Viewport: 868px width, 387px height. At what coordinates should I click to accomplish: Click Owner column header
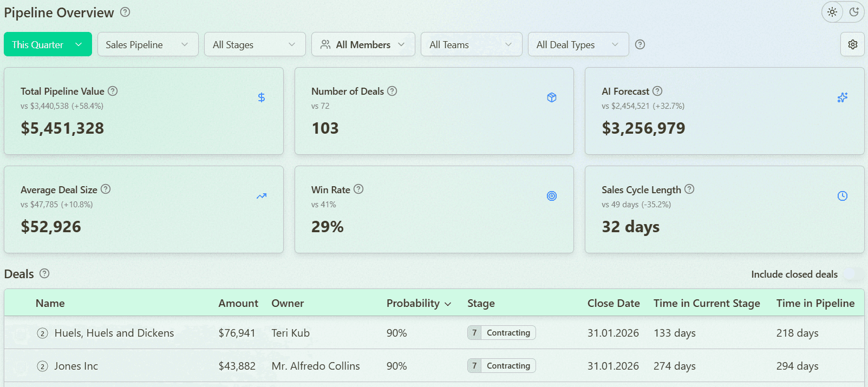[288, 303]
